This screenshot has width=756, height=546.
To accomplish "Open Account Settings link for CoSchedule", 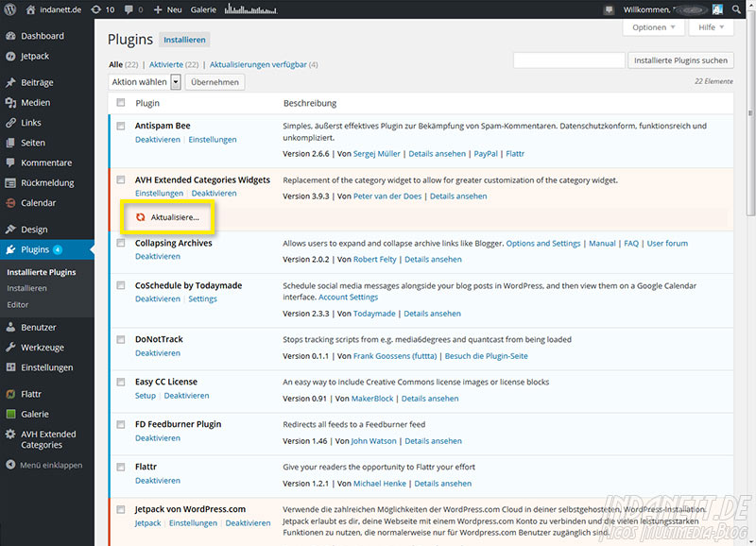I will 348,298.
